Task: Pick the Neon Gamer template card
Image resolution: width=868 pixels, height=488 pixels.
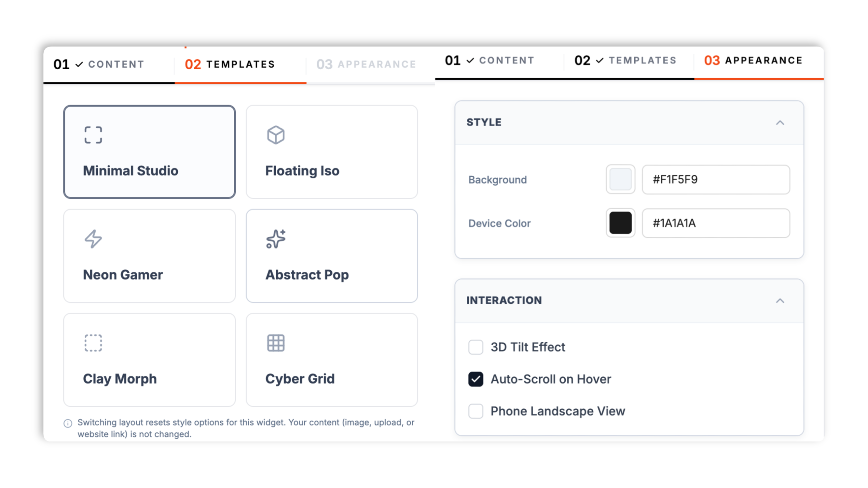Action: (x=149, y=256)
